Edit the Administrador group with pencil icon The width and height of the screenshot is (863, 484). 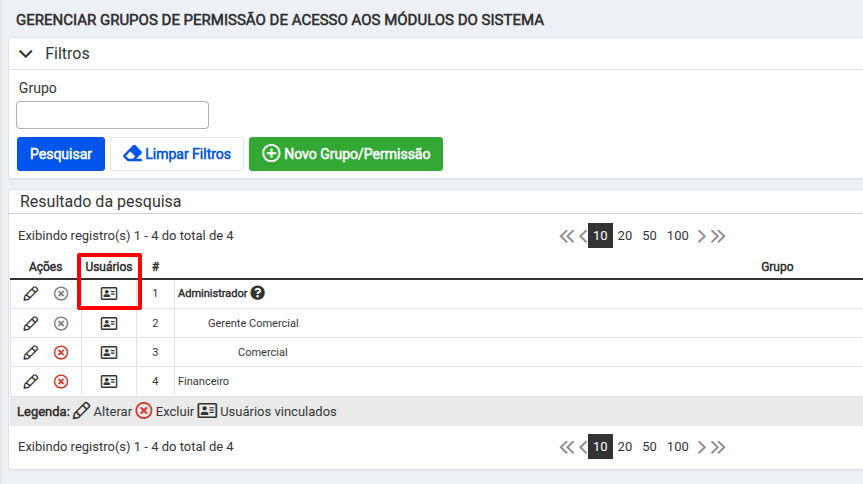[31, 293]
